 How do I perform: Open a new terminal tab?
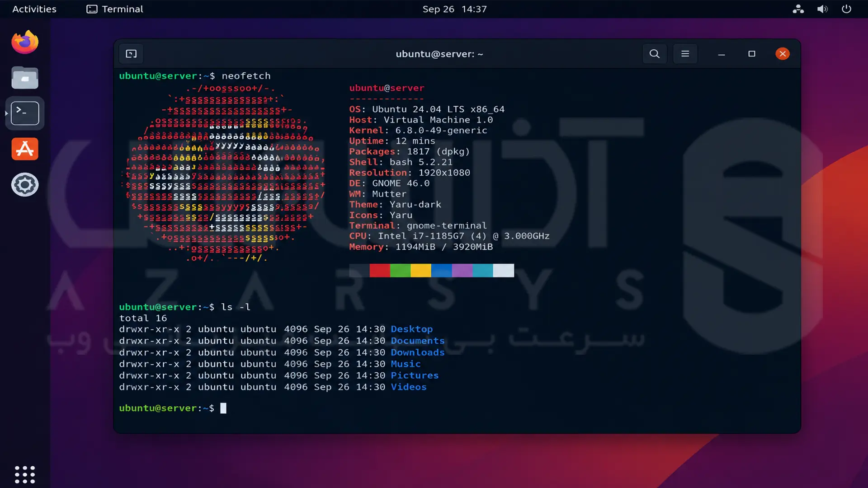131,54
